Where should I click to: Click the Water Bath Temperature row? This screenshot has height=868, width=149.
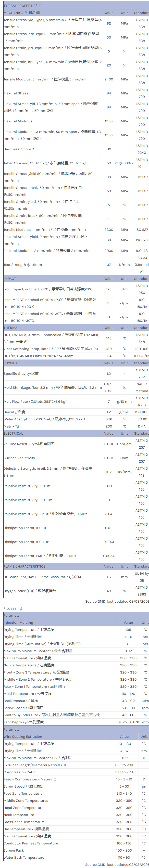point(24,857)
